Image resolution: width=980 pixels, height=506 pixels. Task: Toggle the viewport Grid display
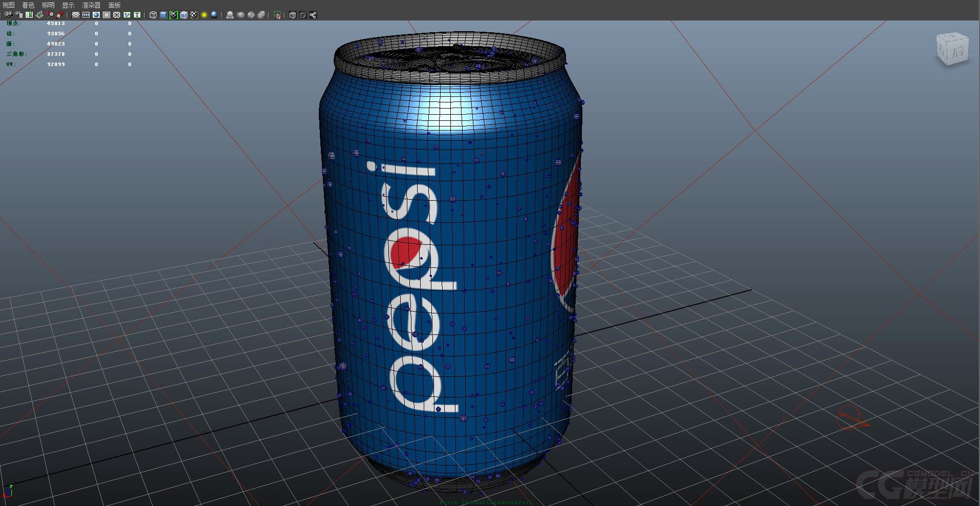point(76,15)
